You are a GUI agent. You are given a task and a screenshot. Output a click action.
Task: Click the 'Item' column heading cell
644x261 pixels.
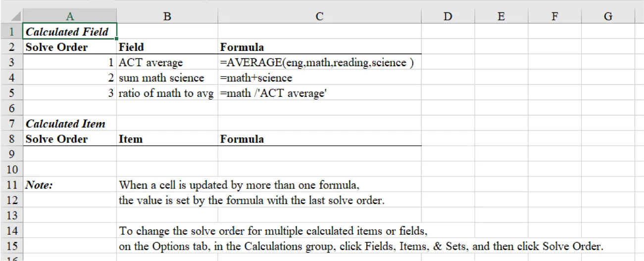tap(167, 139)
